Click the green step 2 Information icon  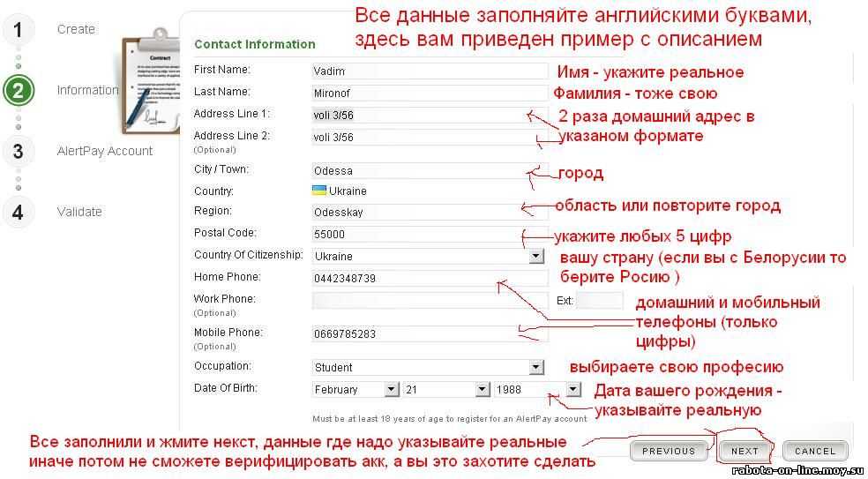point(18,90)
